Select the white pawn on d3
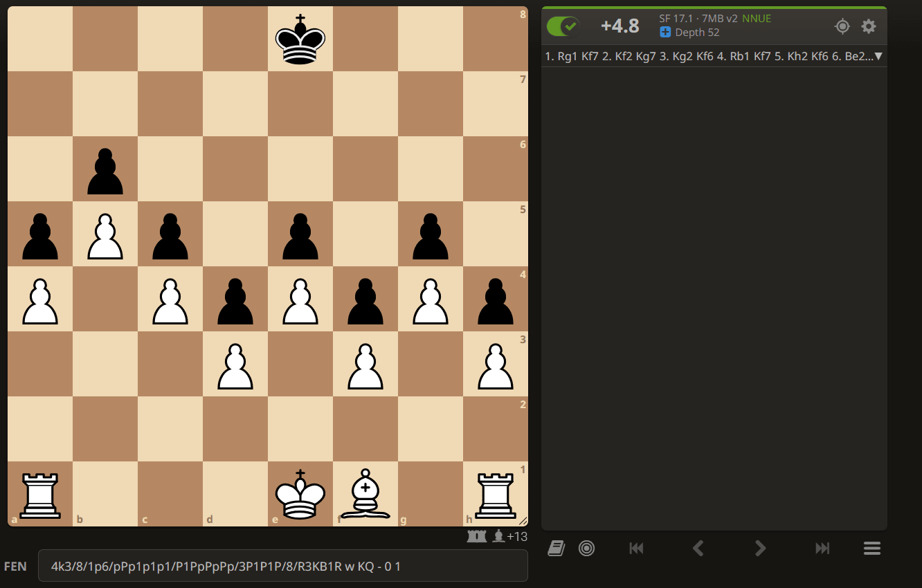922x588 pixels. (235, 365)
